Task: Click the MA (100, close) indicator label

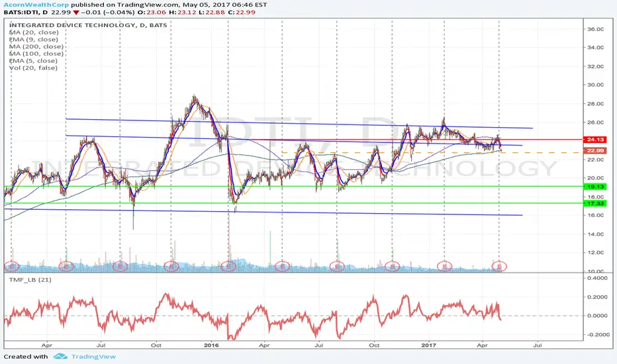Action: (x=36, y=54)
